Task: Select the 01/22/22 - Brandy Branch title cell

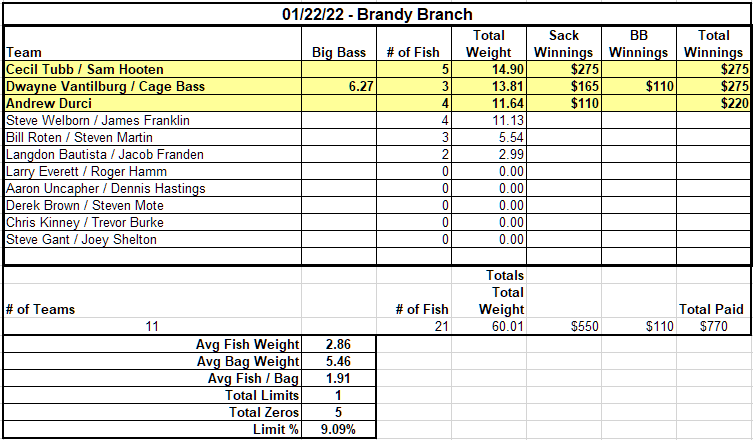Action: pos(377,14)
